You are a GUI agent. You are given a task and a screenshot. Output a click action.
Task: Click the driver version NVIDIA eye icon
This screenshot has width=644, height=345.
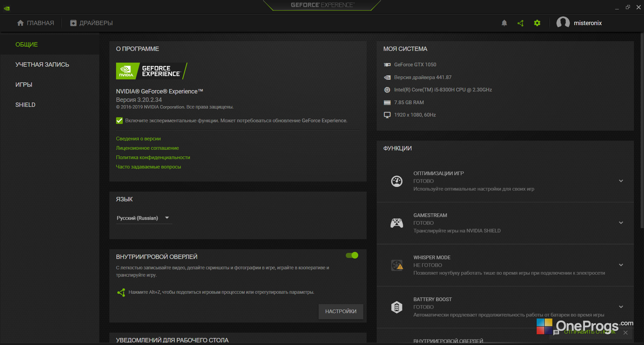[387, 77]
